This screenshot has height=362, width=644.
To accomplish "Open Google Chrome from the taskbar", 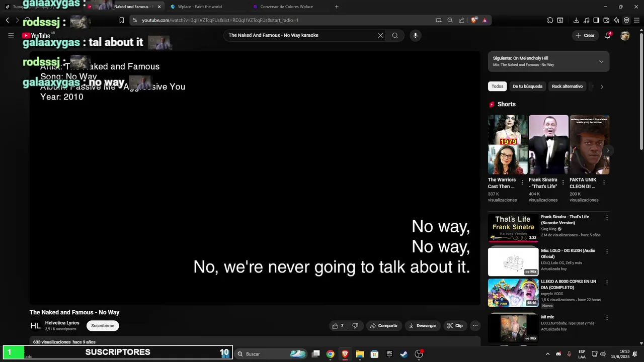I will pyautogui.click(x=330, y=354).
